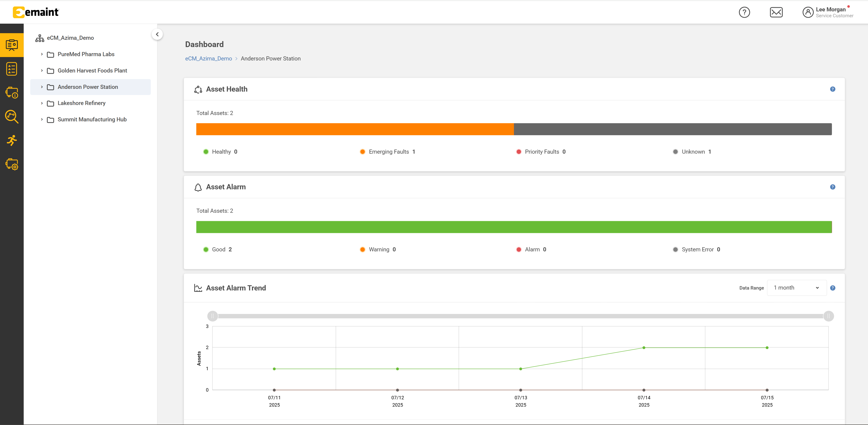Image resolution: width=868 pixels, height=425 pixels.
Task: Click the Asset Alarm help icon
Action: point(832,187)
